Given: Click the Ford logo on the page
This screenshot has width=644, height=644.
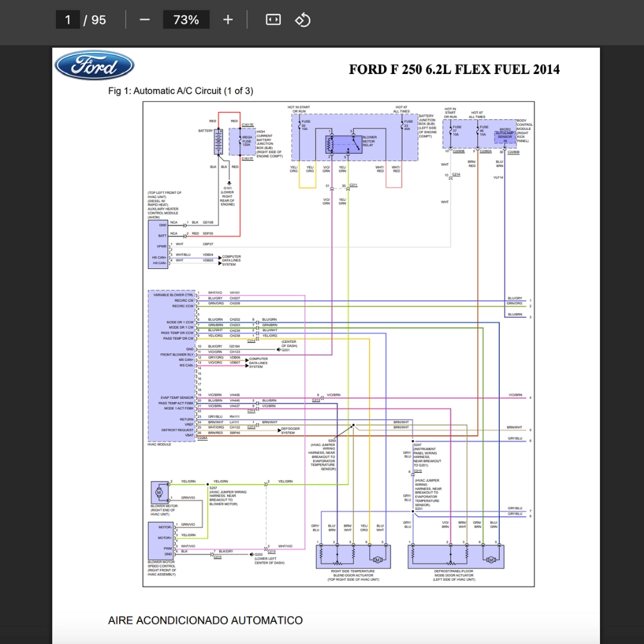Looking at the screenshot, I should (x=94, y=66).
